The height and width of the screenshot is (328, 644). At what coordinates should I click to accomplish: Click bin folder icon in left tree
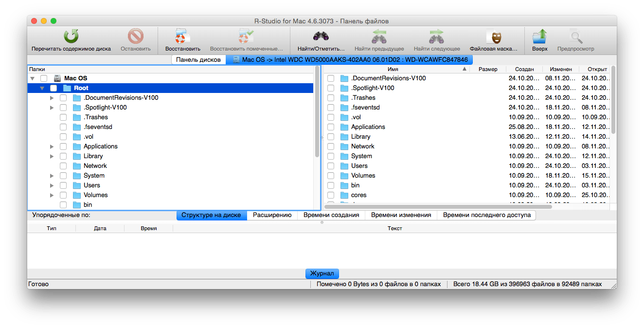point(77,205)
